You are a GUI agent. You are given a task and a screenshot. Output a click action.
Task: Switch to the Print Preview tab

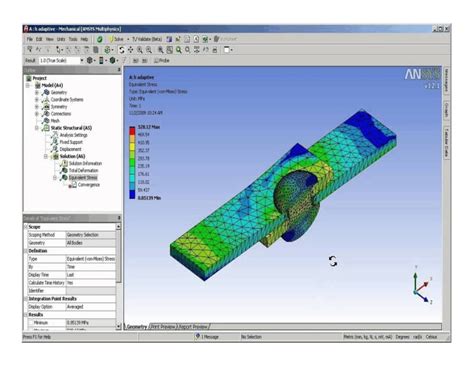(163, 327)
